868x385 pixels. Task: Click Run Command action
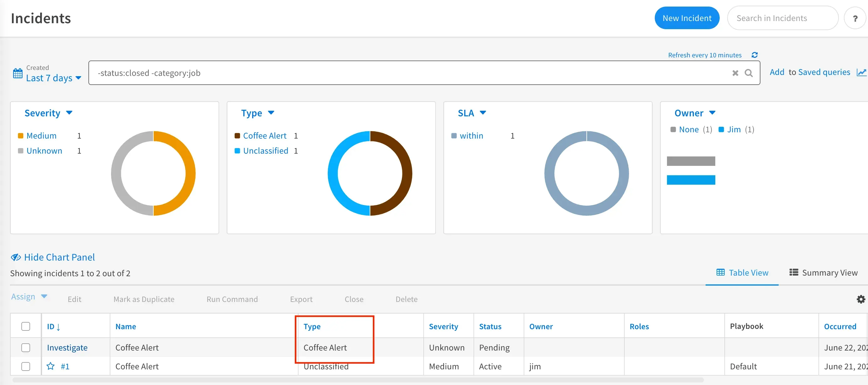click(232, 299)
